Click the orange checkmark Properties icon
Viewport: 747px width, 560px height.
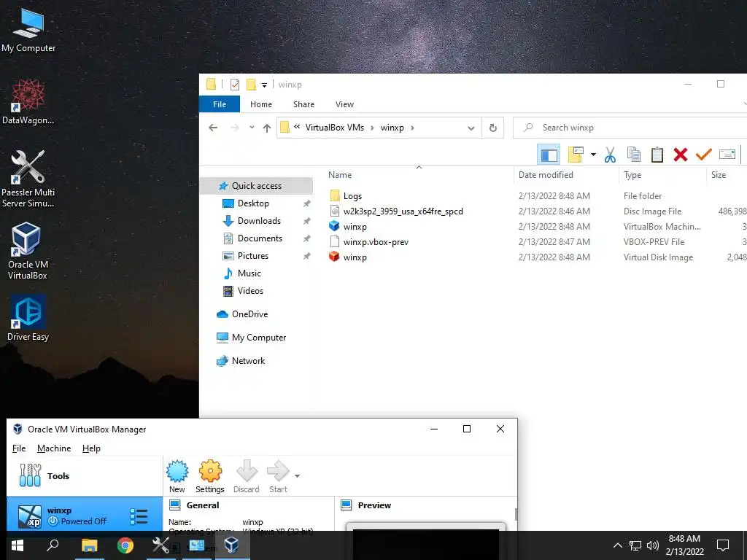tap(704, 155)
